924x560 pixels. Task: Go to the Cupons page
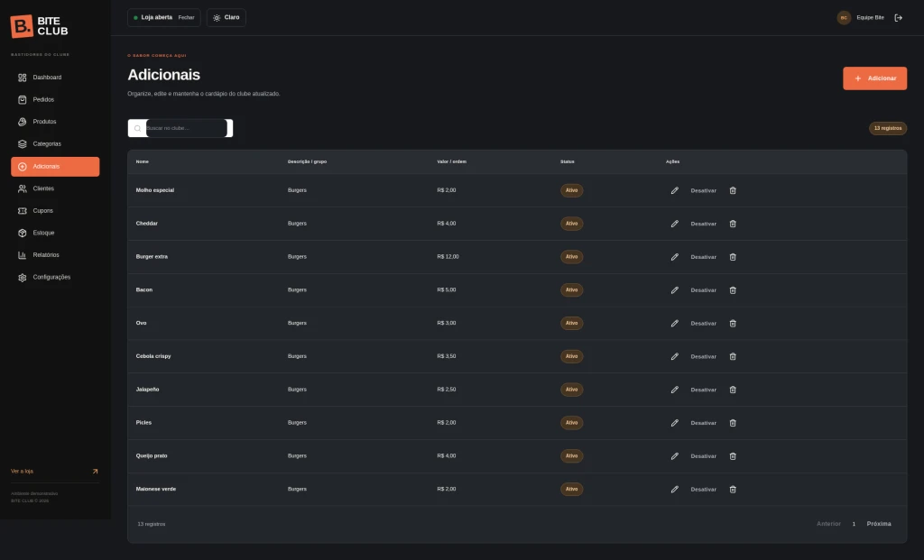55,211
